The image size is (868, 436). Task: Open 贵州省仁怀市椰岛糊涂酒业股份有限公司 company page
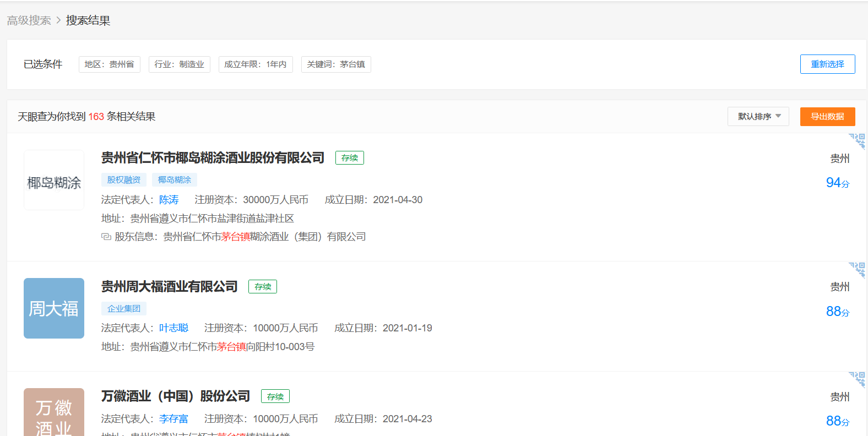[213, 158]
